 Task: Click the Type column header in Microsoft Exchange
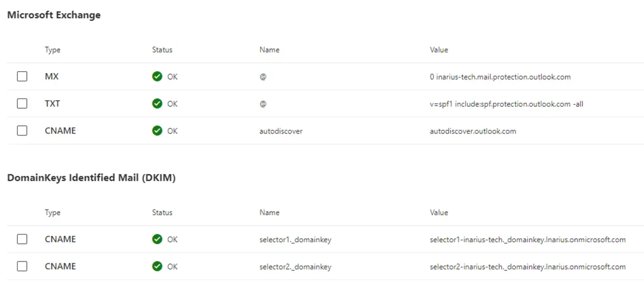point(53,50)
